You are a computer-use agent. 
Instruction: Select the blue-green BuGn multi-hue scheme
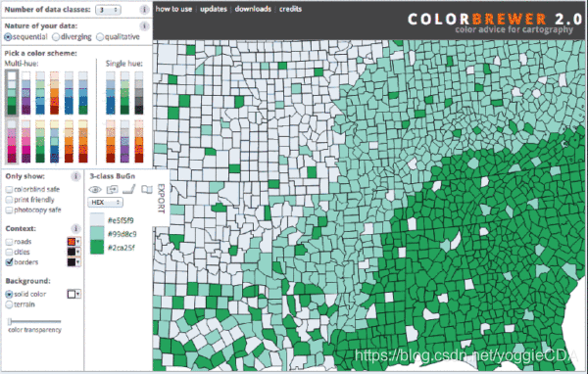12,93
